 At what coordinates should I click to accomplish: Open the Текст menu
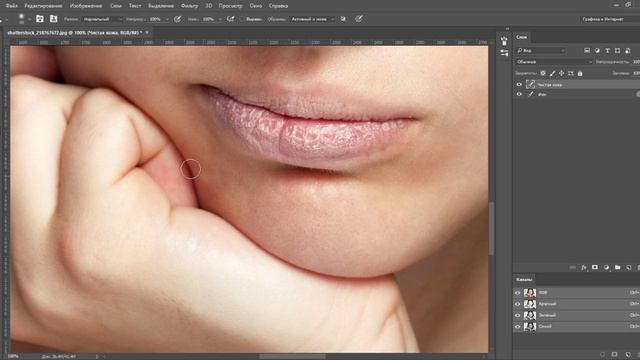point(135,6)
